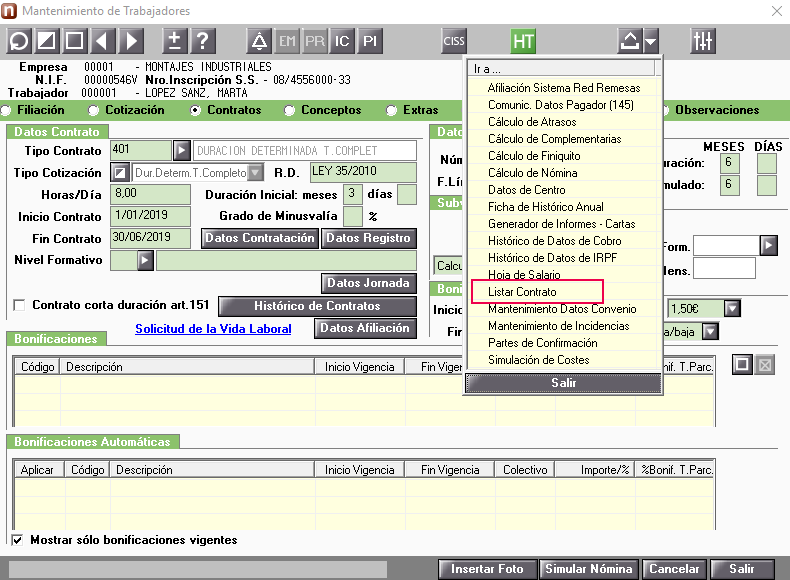Click the edit record toolbar icon

coord(47,41)
